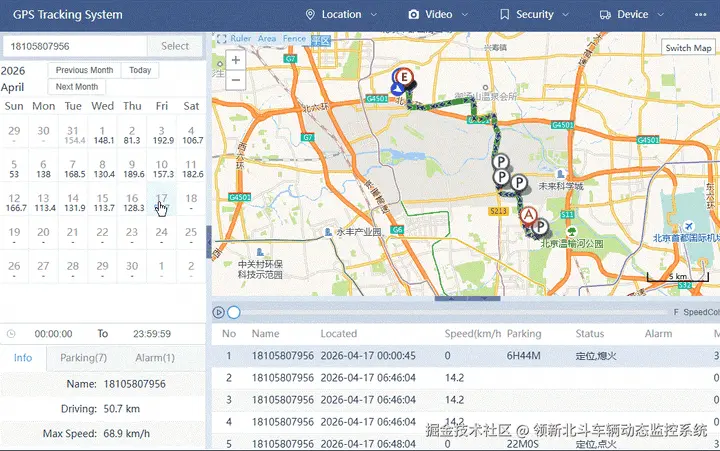Viewport: 720px width, 451px height.
Task: Select the Area map tool
Action: pyautogui.click(x=267, y=39)
